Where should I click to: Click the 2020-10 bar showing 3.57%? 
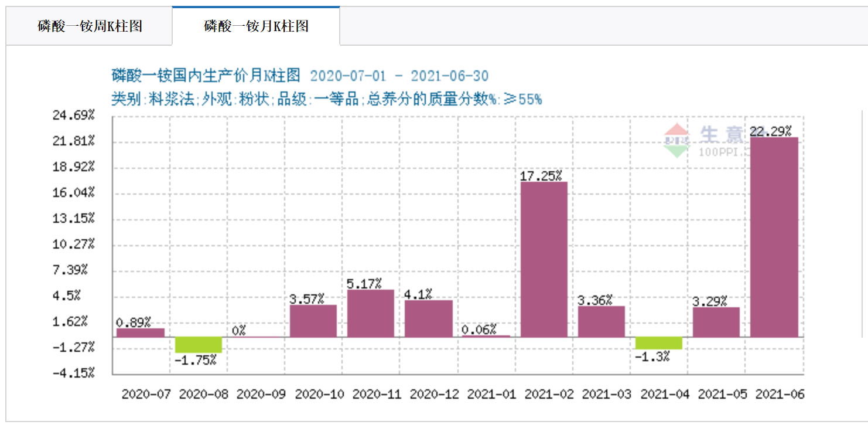(313, 321)
